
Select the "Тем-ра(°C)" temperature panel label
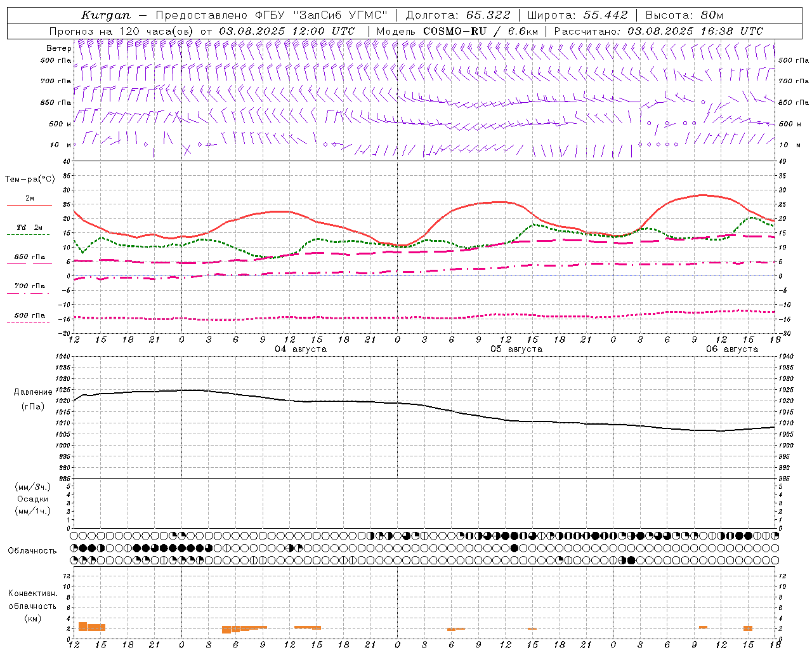pyautogui.click(x=30, y=180)
